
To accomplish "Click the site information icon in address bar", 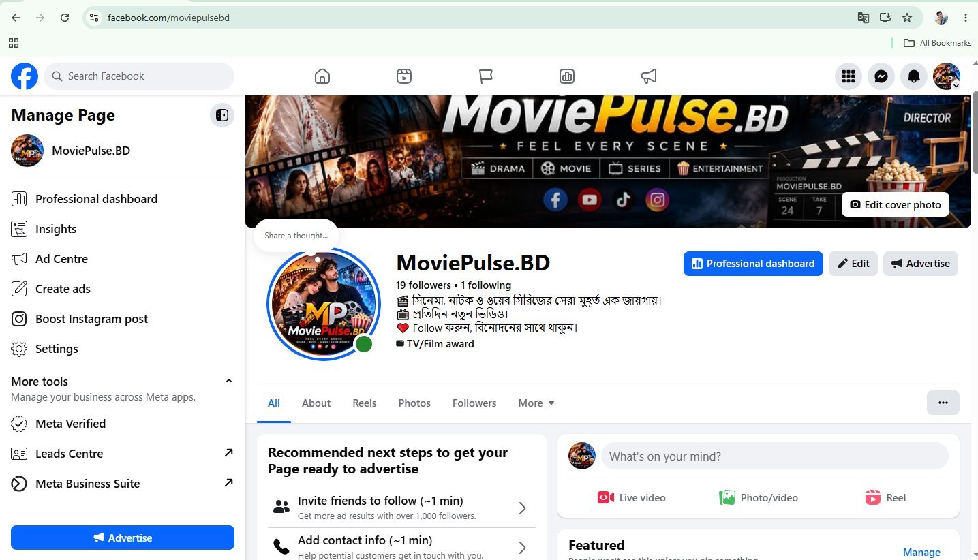I will coord(94,18).
